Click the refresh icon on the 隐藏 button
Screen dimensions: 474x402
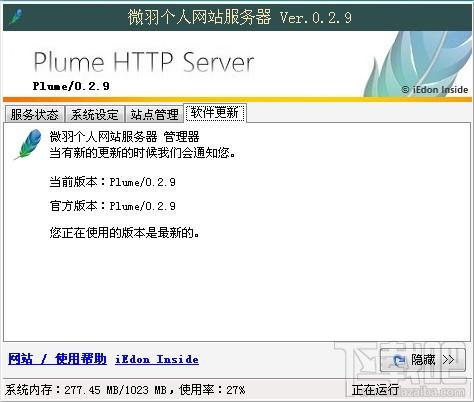click(x=399, y=360)
